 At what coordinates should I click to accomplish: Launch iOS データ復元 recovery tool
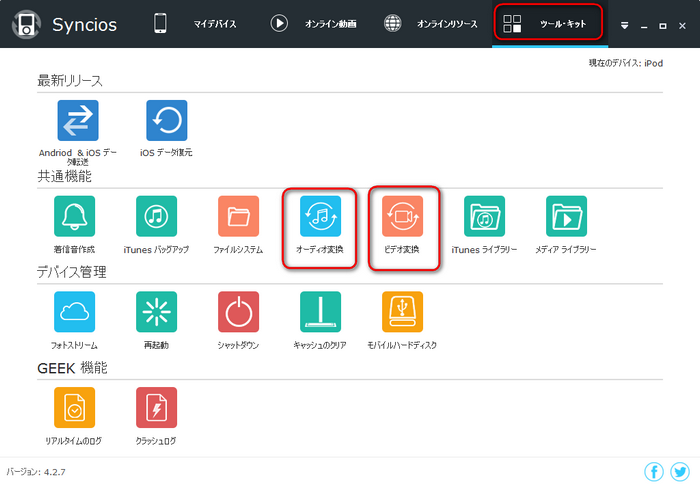pyautogui.click(x=167, y=121)
